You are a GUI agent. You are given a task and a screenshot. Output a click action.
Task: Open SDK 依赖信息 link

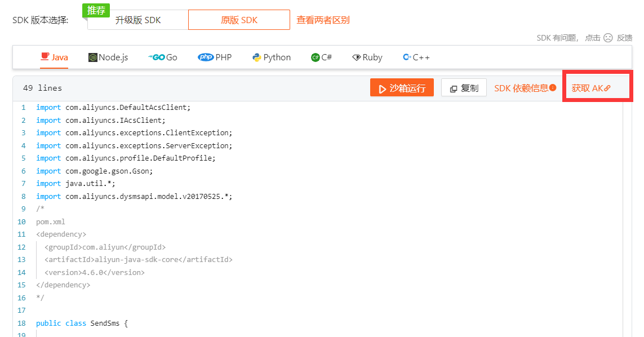(521, 88)
